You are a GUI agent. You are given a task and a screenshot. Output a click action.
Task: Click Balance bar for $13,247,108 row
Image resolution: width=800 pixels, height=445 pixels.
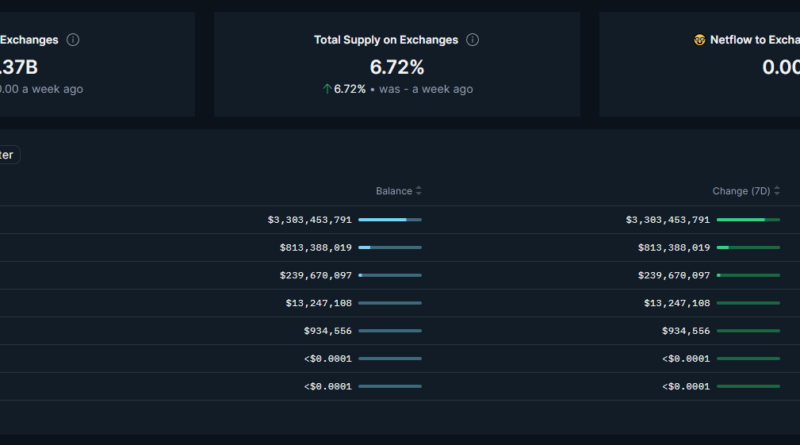pyautogui.click(x=390, y=303)
